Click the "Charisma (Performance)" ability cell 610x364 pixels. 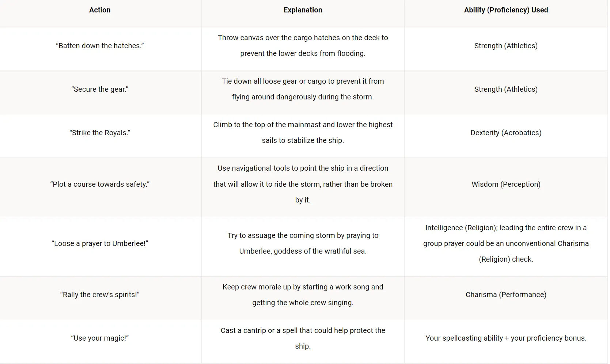[x=506, y=295]
